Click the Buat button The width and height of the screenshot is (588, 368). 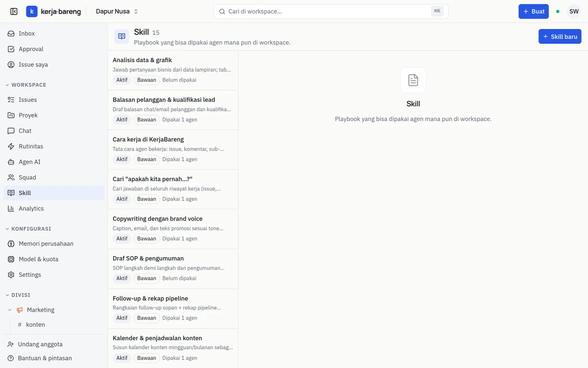tap(533, 11)
